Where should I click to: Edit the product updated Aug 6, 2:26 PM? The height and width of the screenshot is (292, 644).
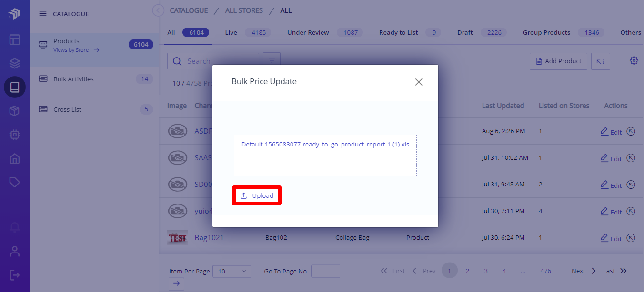(x=611, y=132)
